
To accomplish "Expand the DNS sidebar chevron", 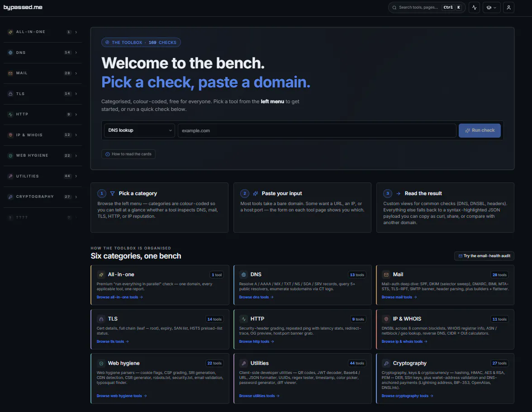I will [x=76, y=53].
